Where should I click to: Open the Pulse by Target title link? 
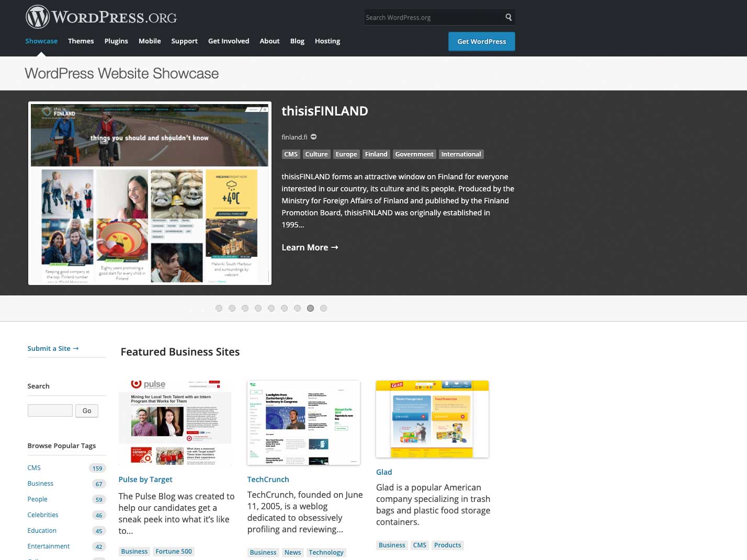(x=145, y=479)
